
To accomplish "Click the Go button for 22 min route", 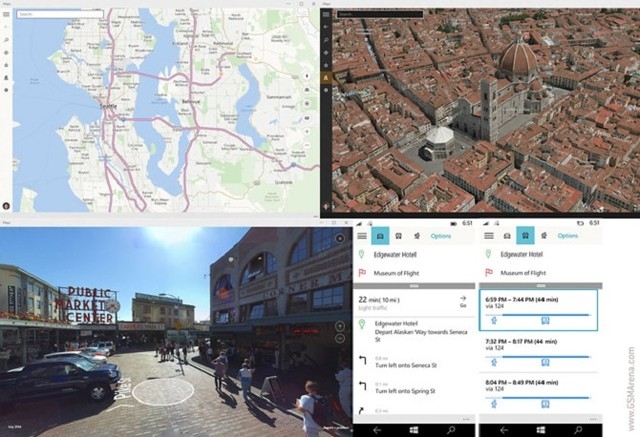I will pyautogui.click(x=463, y=302).
